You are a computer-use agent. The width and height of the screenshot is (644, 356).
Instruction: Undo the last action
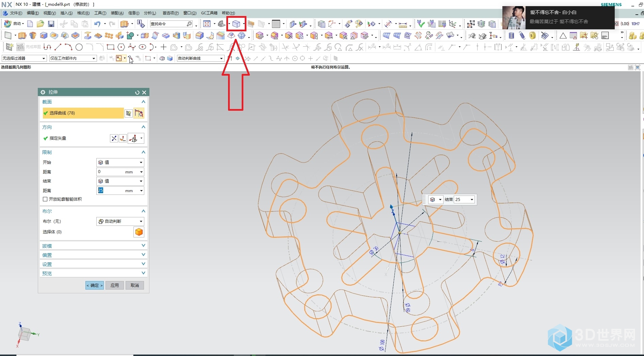point(97,24)
